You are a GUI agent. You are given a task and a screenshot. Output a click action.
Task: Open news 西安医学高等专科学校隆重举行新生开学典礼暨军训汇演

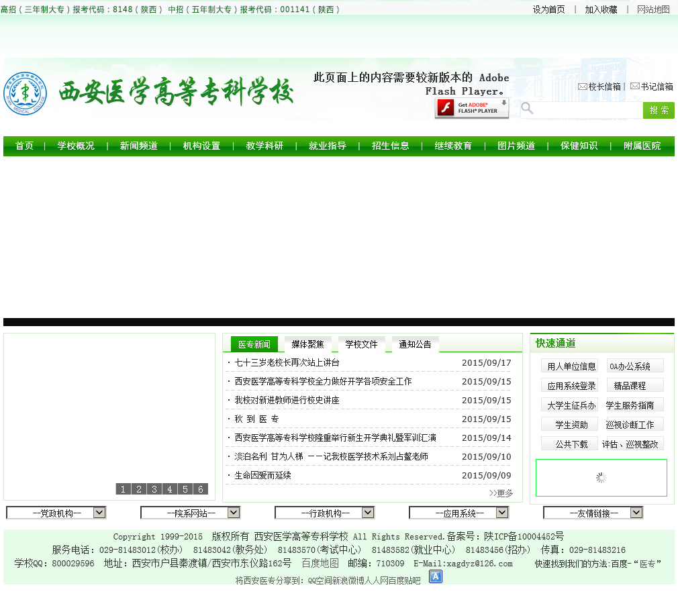coord(335,438)
